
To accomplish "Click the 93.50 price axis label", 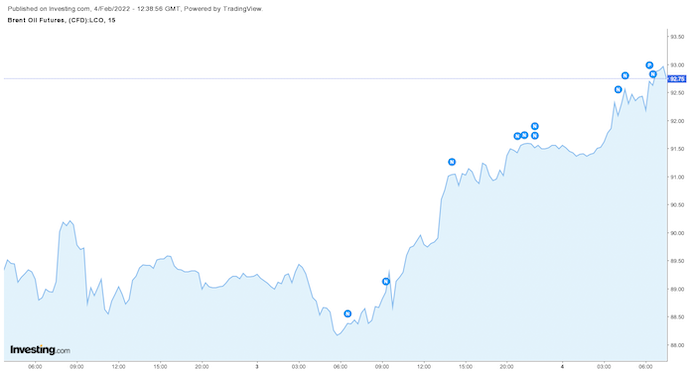I will point(677,37).
